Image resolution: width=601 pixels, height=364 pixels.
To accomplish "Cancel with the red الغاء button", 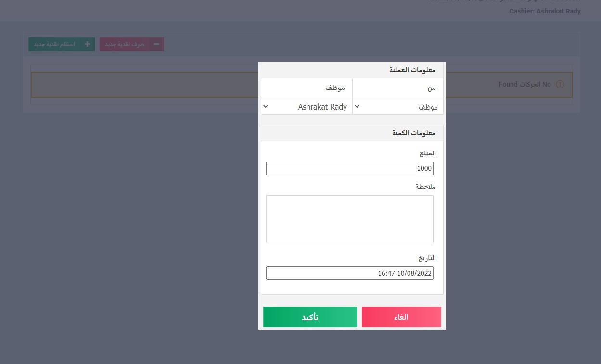I will (x=401, y=317).
